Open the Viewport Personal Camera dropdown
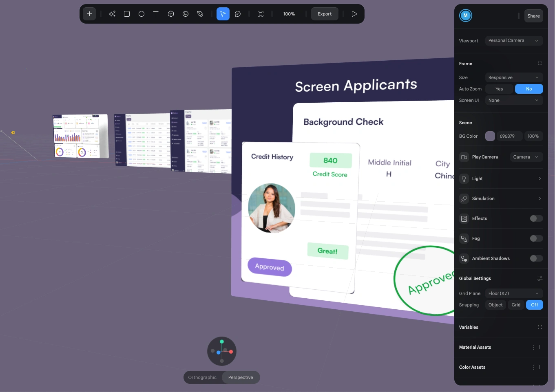The width and height of the screenshot is (555, 392). (x=514, y=40)
